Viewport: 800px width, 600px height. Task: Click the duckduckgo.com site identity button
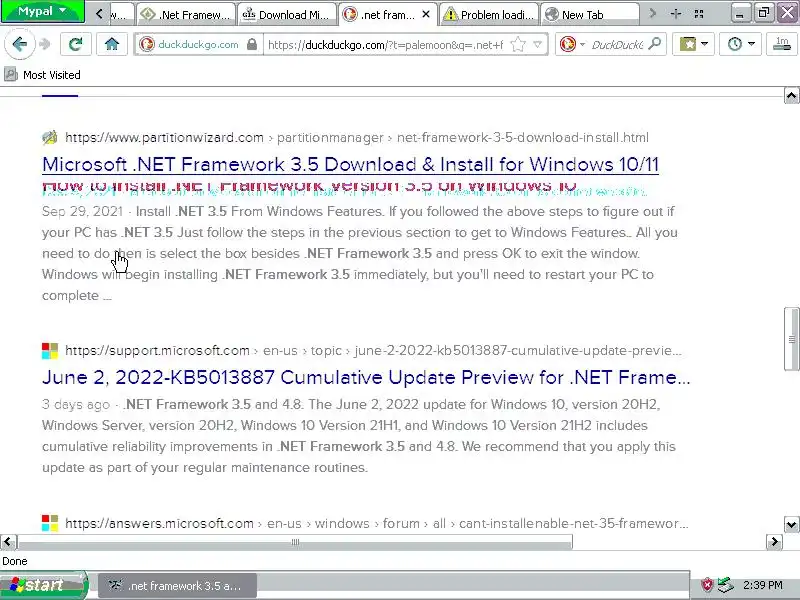[189, 44]
